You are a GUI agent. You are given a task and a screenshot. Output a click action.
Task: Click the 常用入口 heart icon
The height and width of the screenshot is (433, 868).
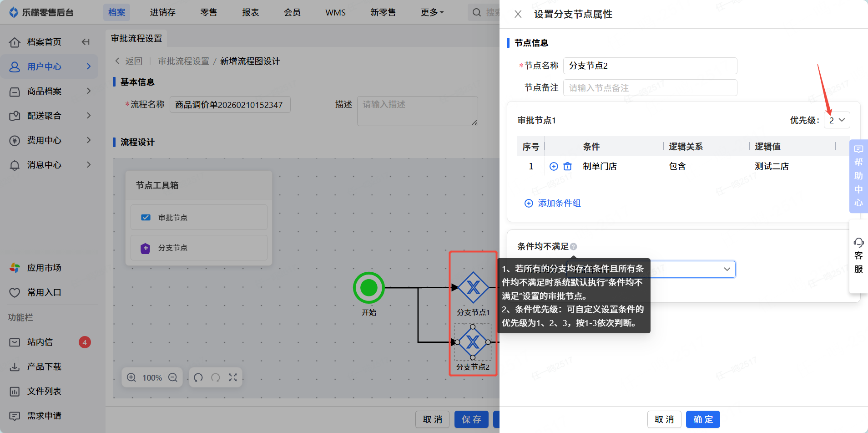click(x=15, y=293)
